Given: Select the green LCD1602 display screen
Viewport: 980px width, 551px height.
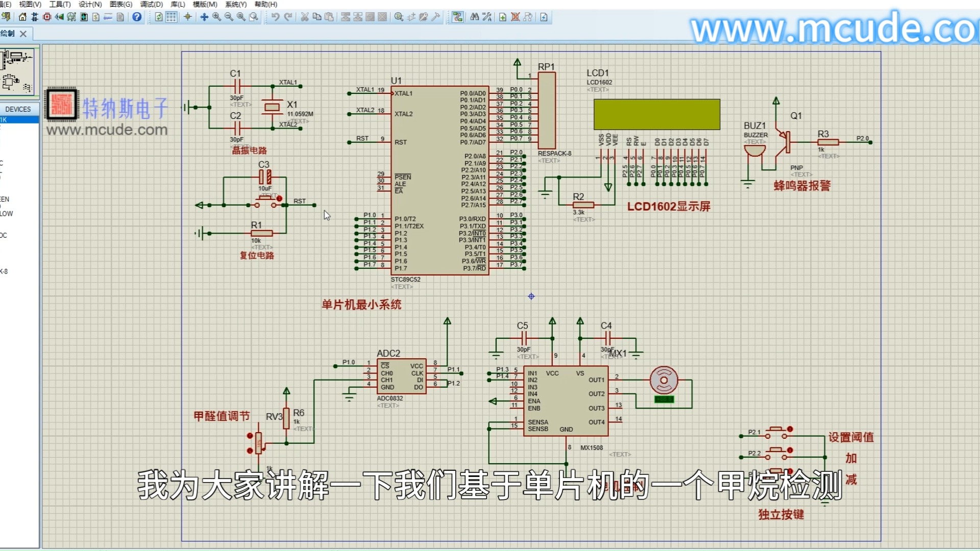Looking at the screenshot, I should (x=657, y=114).
